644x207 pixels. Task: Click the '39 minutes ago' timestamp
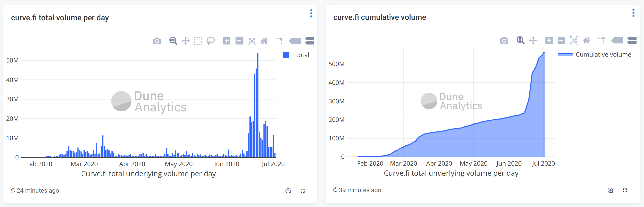point(360,190)
